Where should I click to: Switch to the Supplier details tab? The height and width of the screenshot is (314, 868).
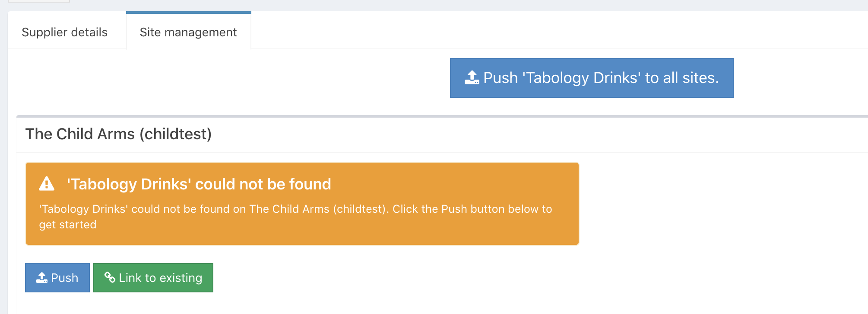click(65, 32)
